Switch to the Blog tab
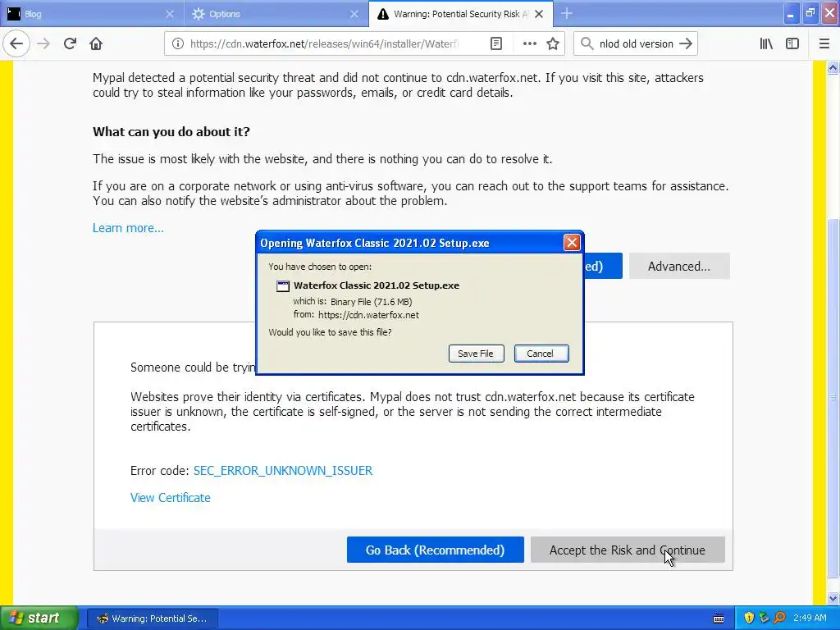Viewport: 840px width, 630px height. (92, 14)
